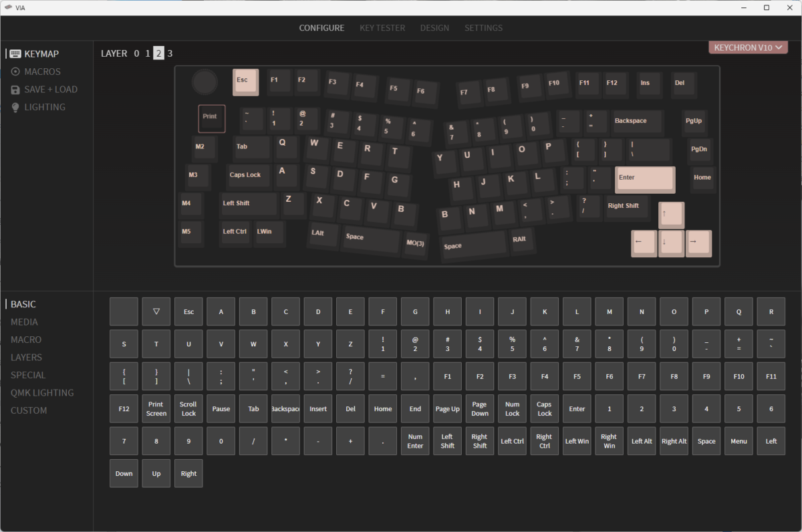Select the Backspace key on keyboard layout

[637, 122]
